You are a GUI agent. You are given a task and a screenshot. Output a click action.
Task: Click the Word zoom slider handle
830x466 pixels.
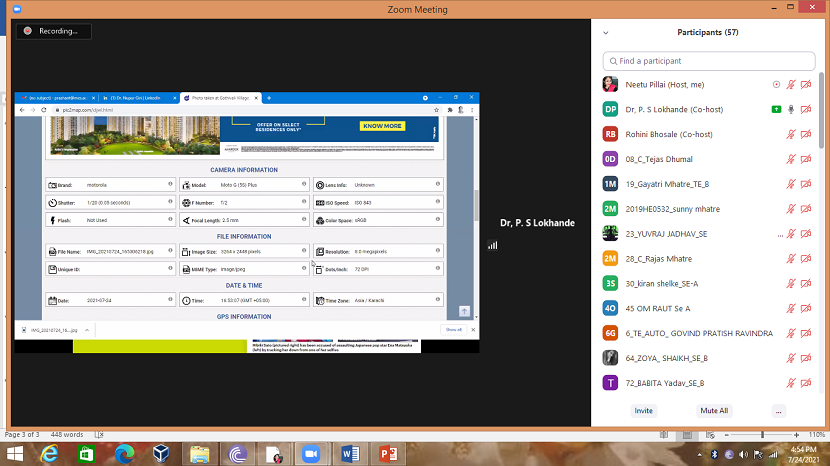coord(762,435)
